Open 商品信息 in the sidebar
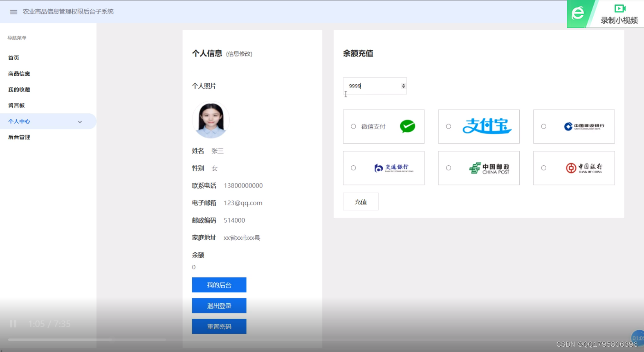The width and height of the screenshot is (644, 352). (x=19, y=74)
